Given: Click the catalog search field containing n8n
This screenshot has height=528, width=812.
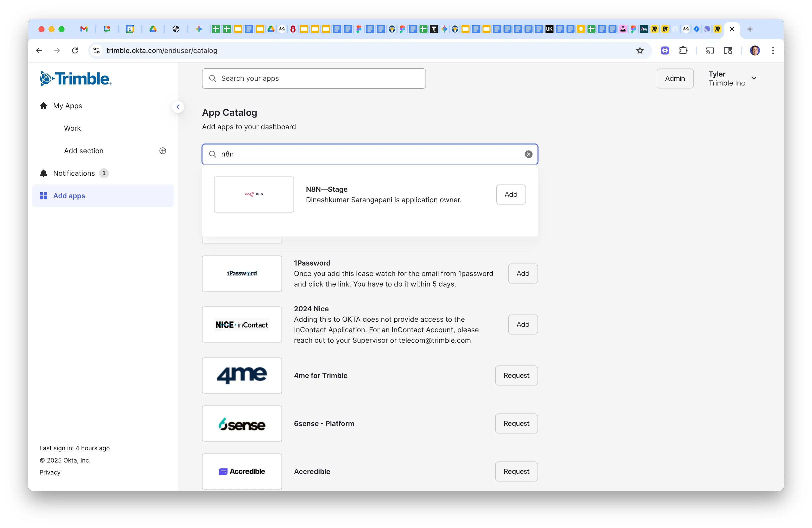Looking at the screenshot, I should click(x=370, y=154).
